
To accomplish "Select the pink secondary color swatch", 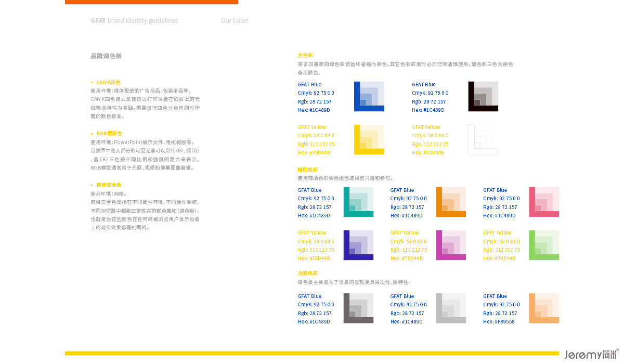I will [544, 202].
